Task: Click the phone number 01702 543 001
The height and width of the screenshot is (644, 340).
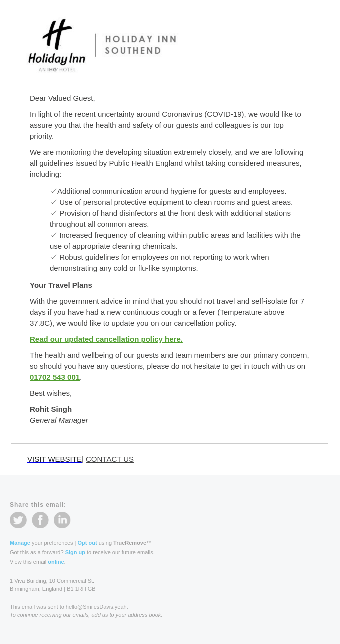Action: pyautogui.click(x=55, y=377)
